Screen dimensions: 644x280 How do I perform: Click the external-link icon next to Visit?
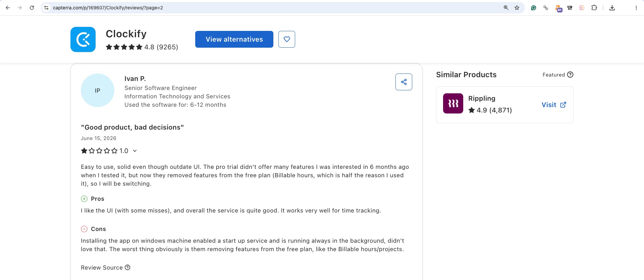(x=563, y=105)
